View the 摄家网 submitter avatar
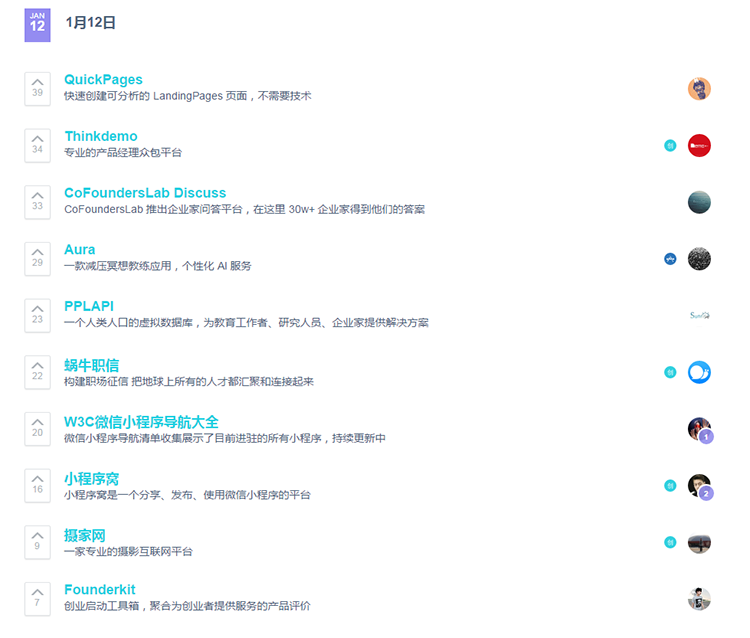750x638 pixels. point(699,542)
